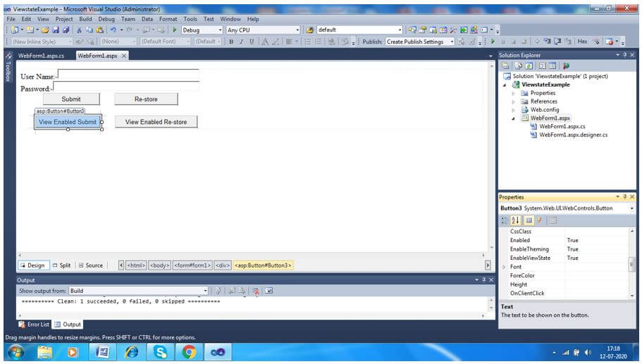
Task: Click the <form#form1> breadcrumb tag
Action: [x=192, y=265]
